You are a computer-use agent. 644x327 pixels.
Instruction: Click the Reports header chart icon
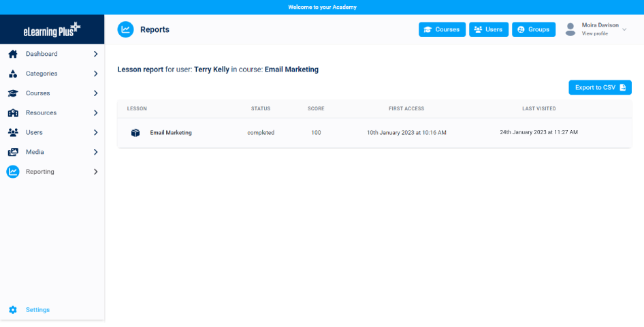[x=125, y=29]
